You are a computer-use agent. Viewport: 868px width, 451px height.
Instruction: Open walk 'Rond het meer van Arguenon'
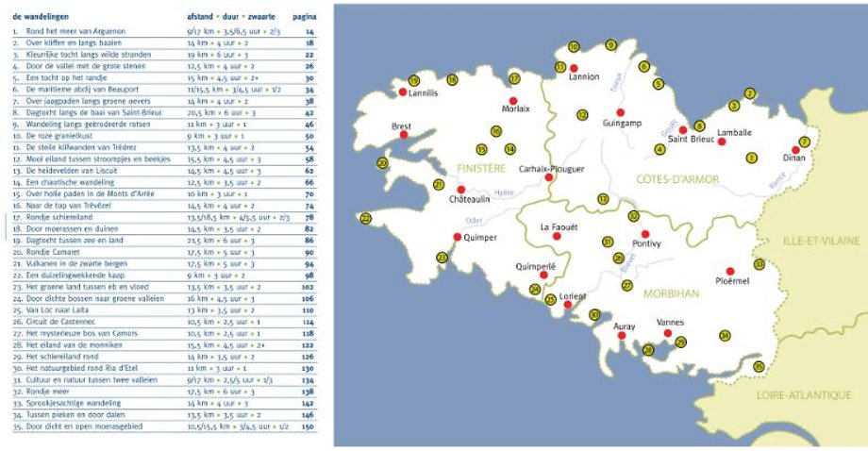click(x=67, y=31)
